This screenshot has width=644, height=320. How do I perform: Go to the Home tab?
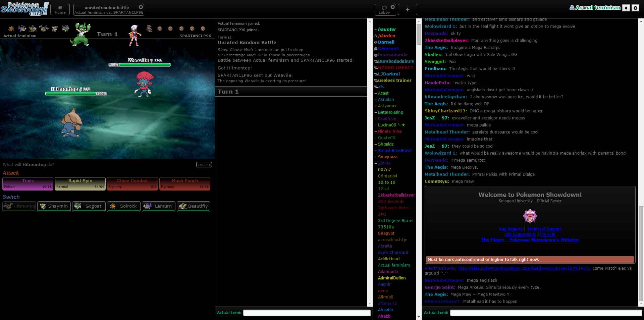60,9
